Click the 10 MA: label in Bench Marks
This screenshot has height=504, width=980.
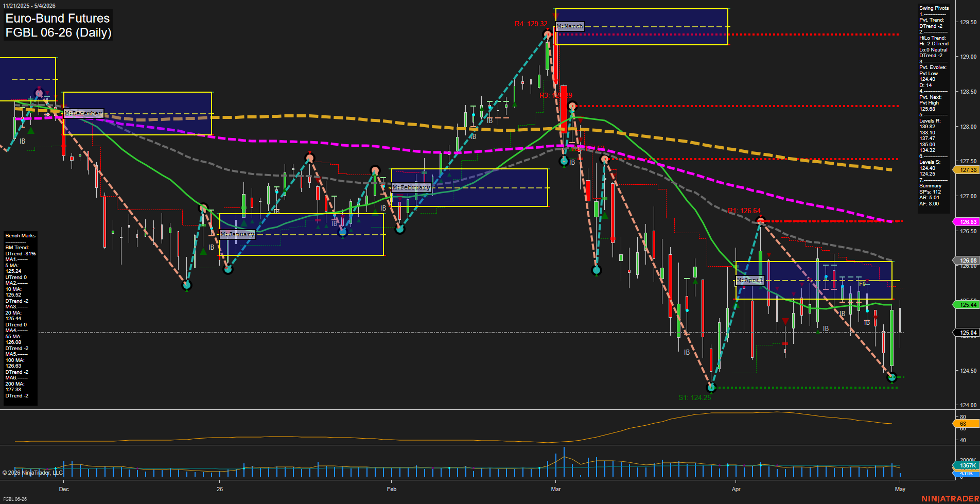point(13,289)
